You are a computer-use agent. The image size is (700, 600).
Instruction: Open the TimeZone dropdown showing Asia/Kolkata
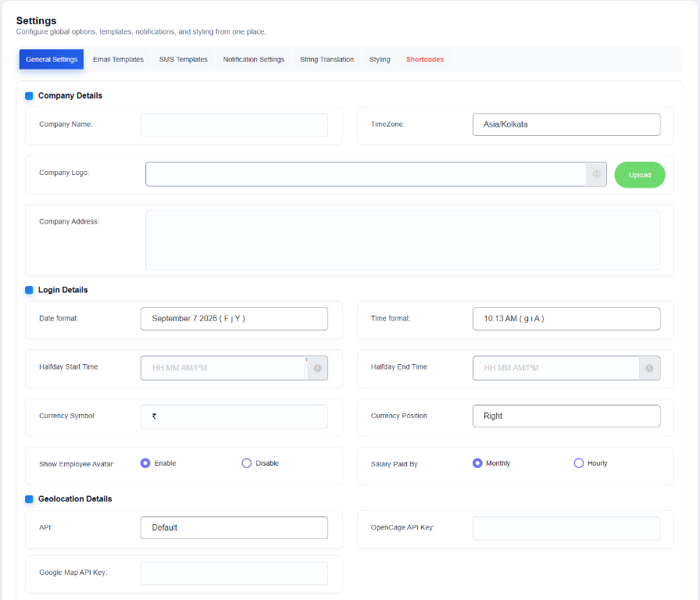click(x=566, y=124)
